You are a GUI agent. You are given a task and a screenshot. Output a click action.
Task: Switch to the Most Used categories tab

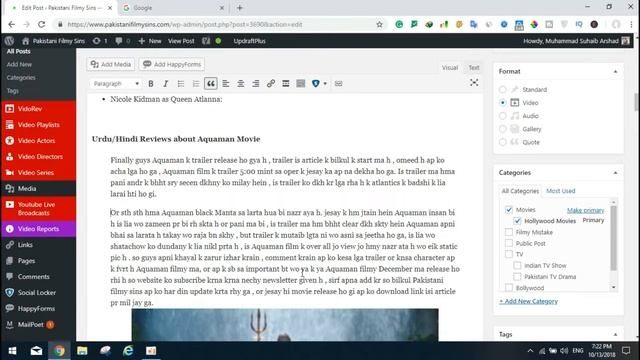click(x=560, y=191)
